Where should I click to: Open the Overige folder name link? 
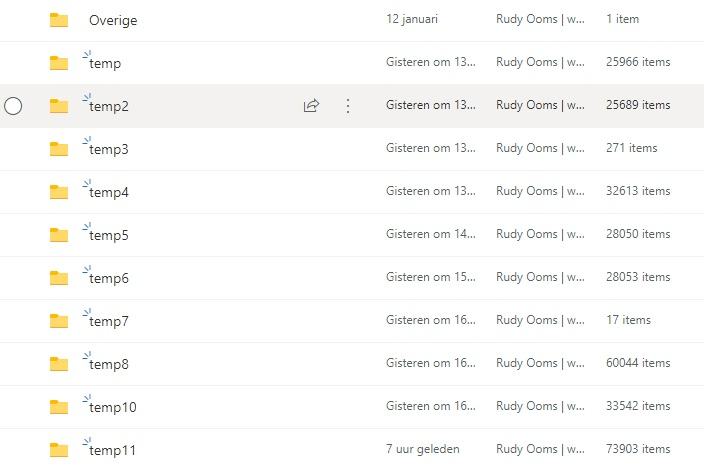pyautogui.click(x=113, y=20)
